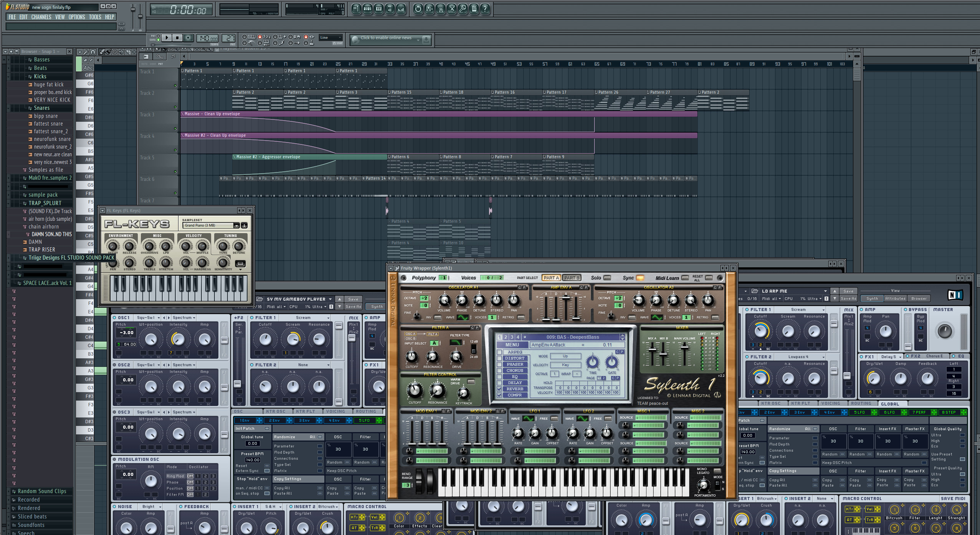Viewport: 980px width, 535px height.
Task: Click the Stop transport button
Action: [177, 38]
